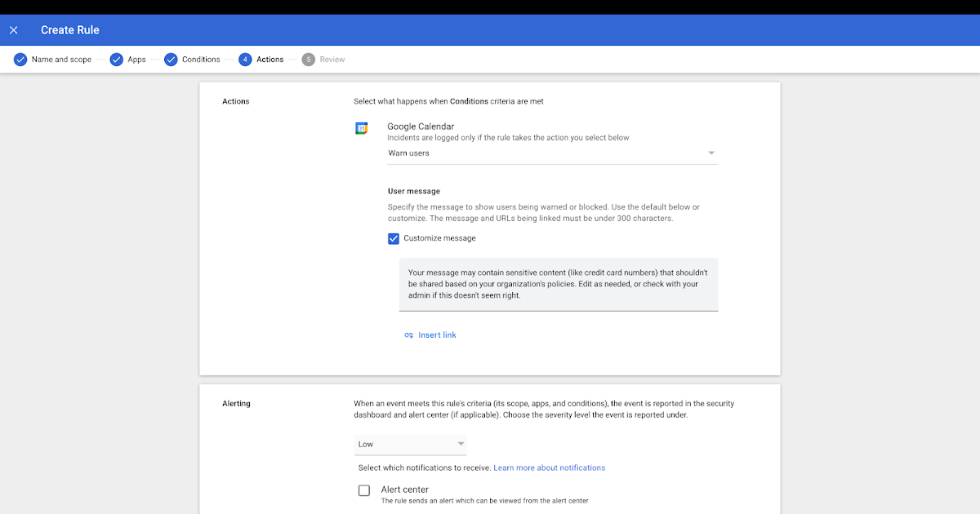Click the X to exit Create Rule

[13, 29]
